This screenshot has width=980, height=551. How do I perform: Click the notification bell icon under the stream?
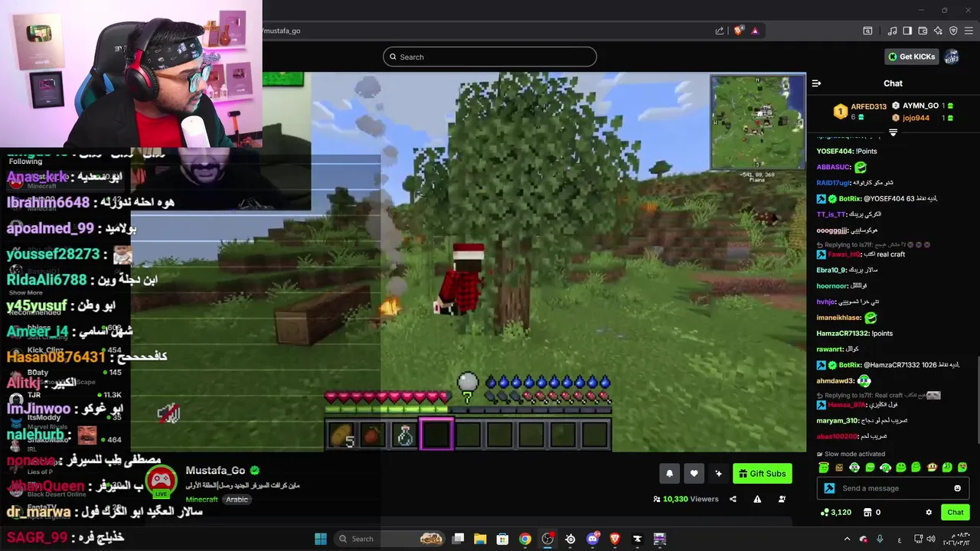[669, 474]
